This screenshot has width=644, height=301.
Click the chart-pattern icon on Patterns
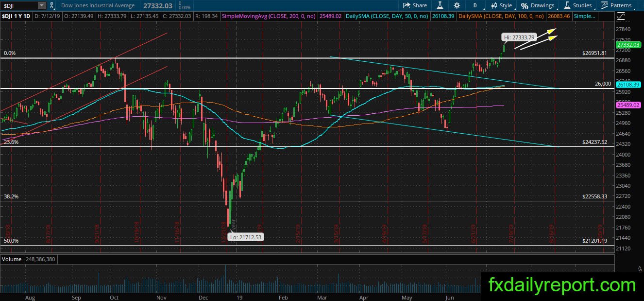tap(604, 5)
